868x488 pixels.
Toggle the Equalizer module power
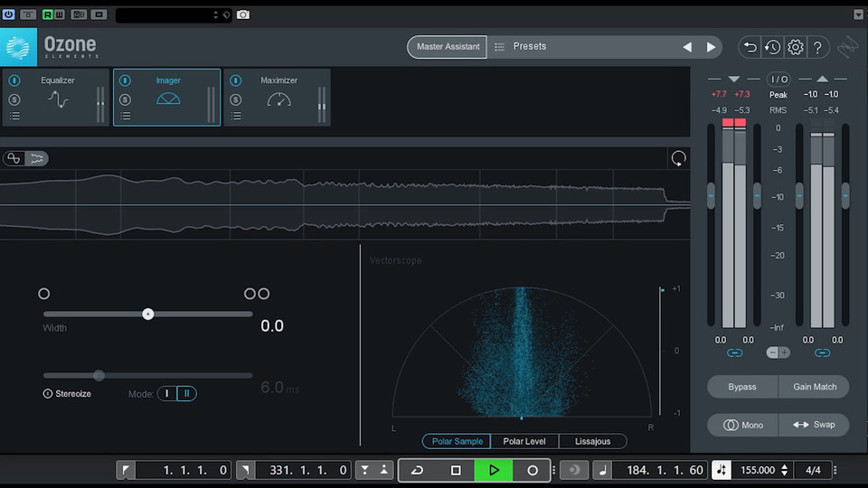pyautogui.click(x=14, y=80)
